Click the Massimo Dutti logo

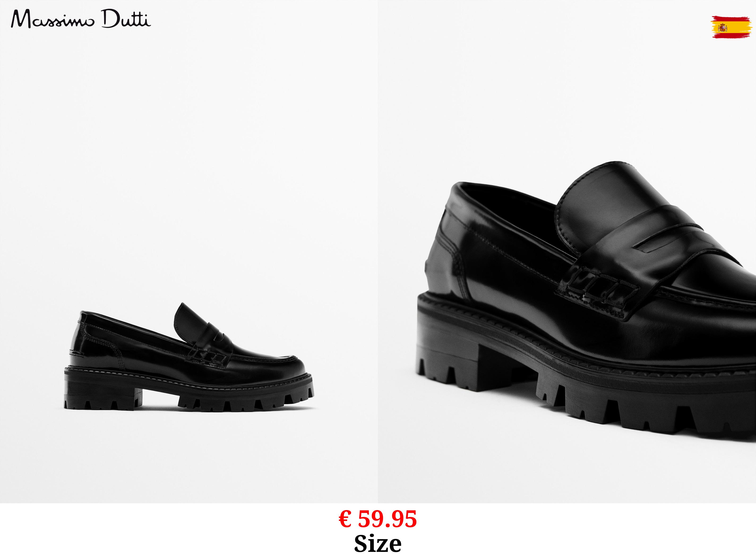click(x=81, y=19)
